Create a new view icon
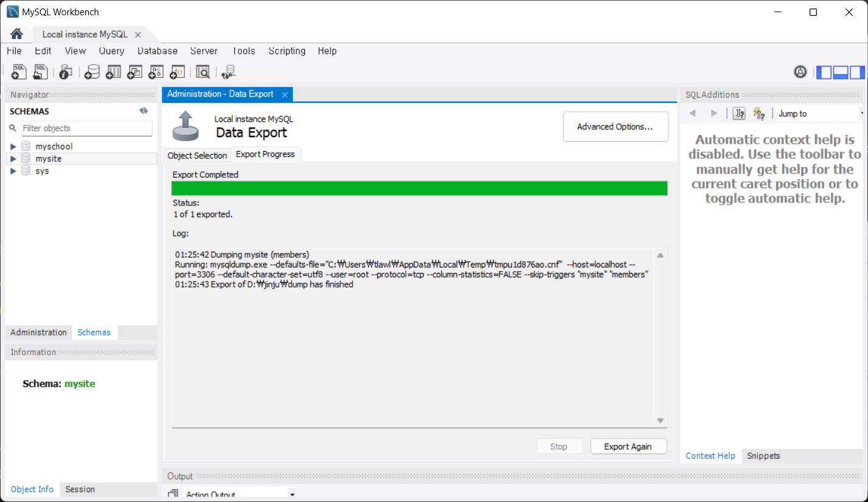The width and height of the screenshot is (868, 502). (134, 72)
